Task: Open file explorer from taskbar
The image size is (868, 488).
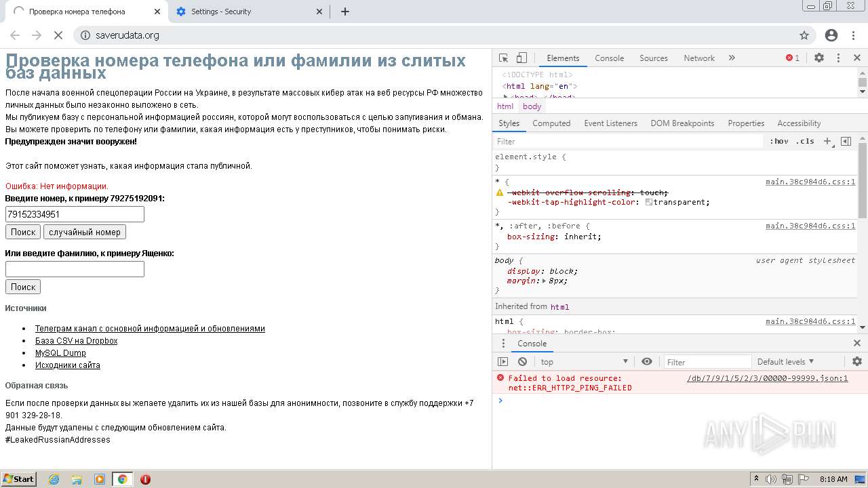Action: pos(77,479)
